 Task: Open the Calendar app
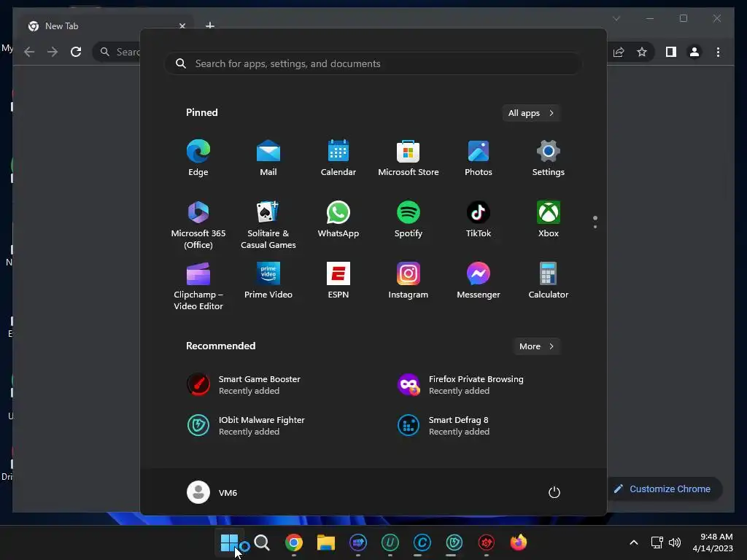[x=338, y=158]
